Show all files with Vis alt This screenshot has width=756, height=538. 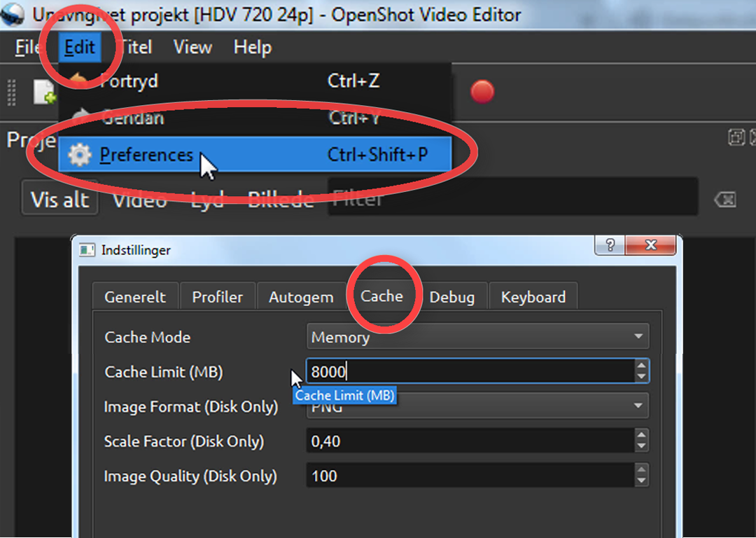coord(59,199)
